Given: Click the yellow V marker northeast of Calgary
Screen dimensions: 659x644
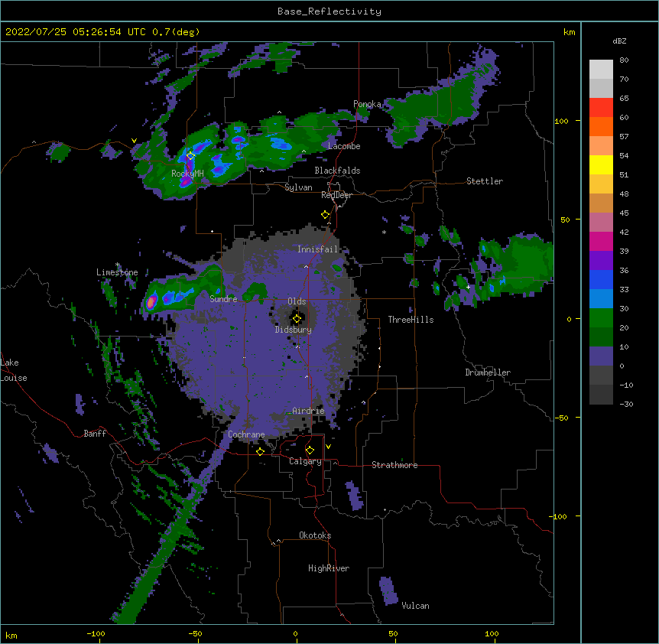Looking at the screenshot, I should click(328, 447).
